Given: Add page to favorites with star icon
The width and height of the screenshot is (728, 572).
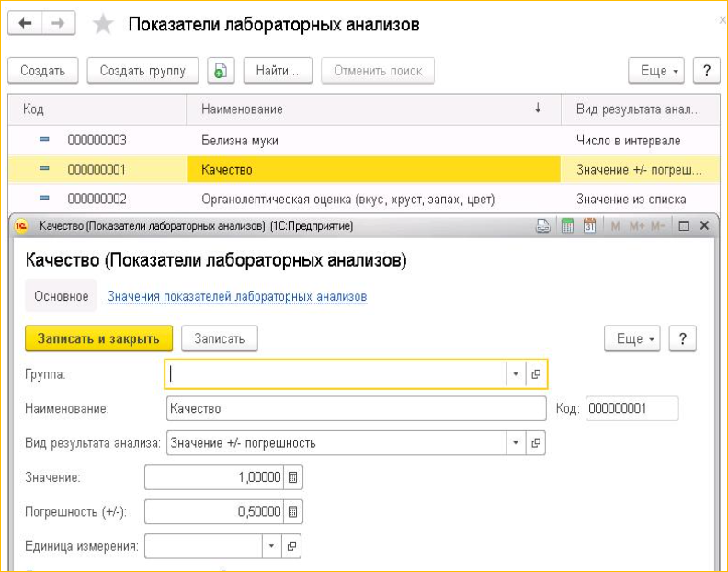Looking at the screenshot, I should [103, 24].
